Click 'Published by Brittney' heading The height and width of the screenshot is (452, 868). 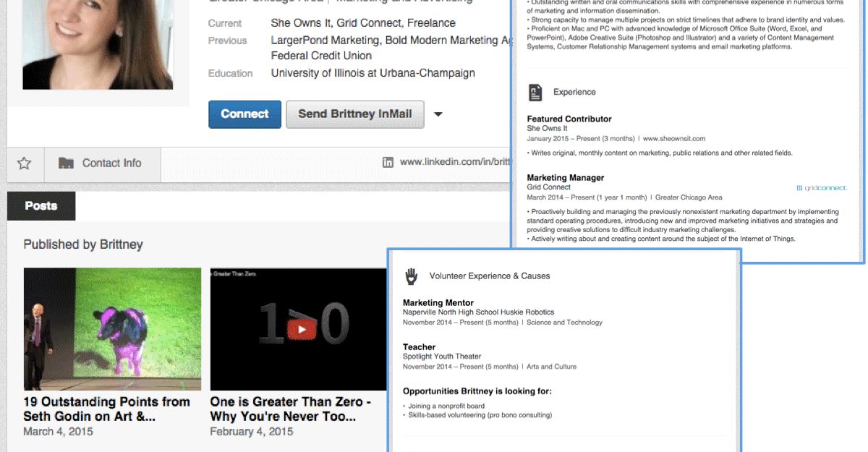coord(83,244)
